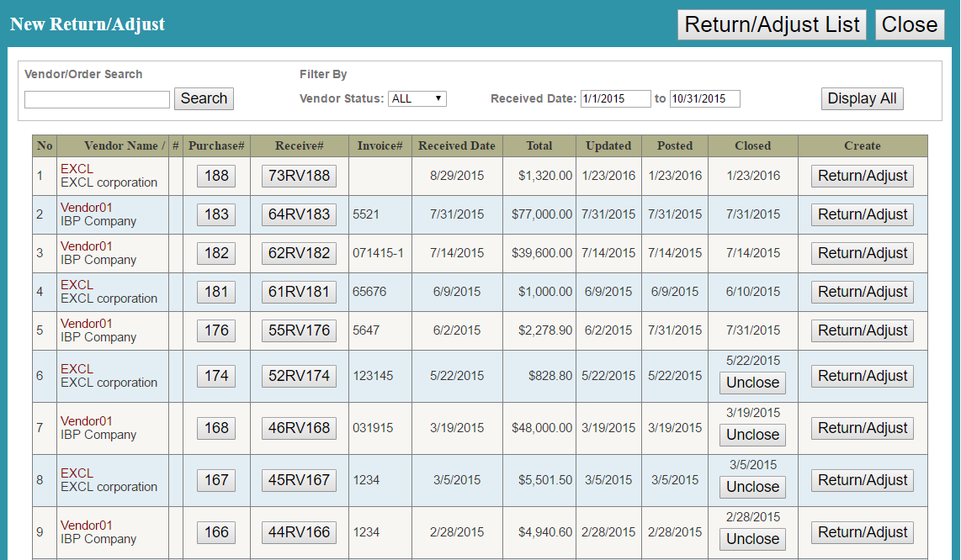Close the New Return/Adjust window
This screenshot has height=560, width=961.
click(909, 25)
